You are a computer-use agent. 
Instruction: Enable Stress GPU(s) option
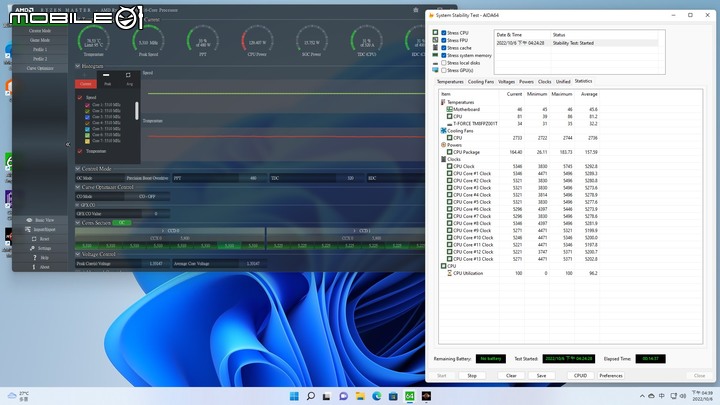444,70
